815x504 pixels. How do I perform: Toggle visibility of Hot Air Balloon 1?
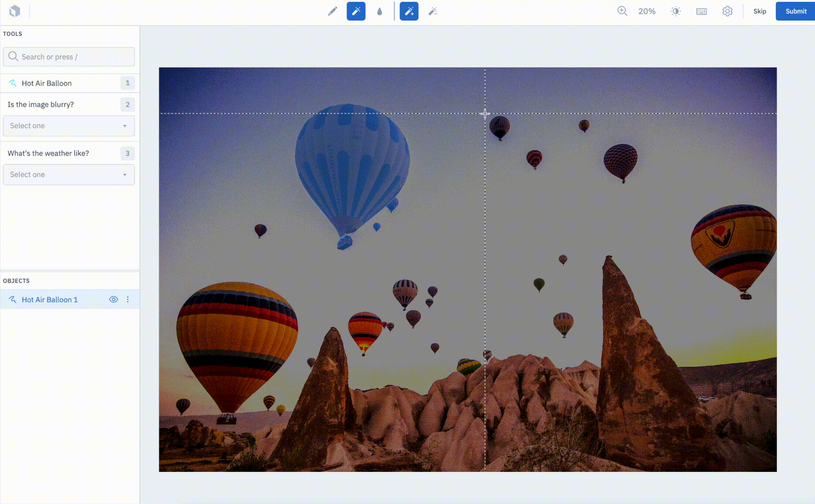(x=113, y=300)
